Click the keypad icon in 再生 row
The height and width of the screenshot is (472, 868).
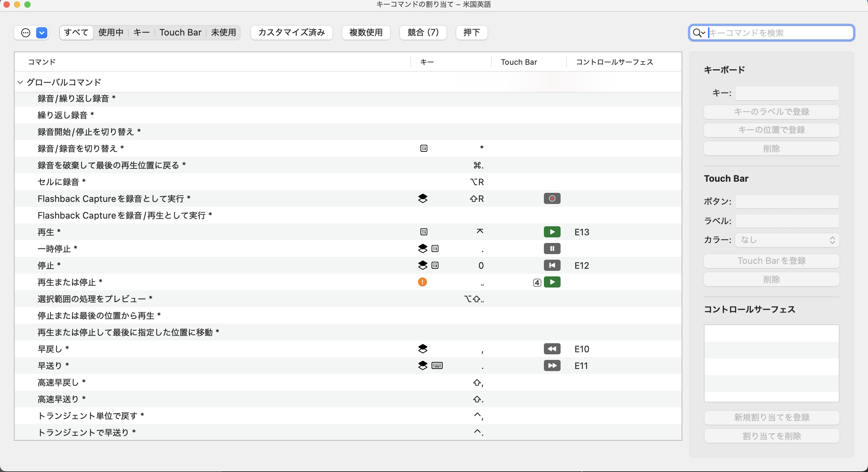pyautogui.click(x=424, y=232)
